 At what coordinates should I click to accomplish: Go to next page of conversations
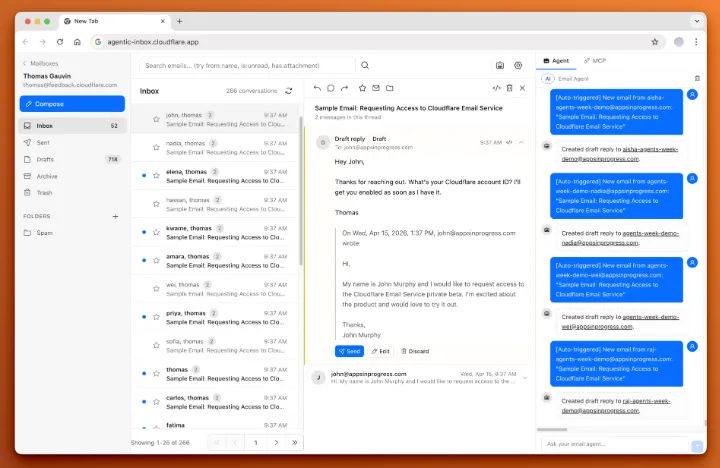tap(276, 443)
